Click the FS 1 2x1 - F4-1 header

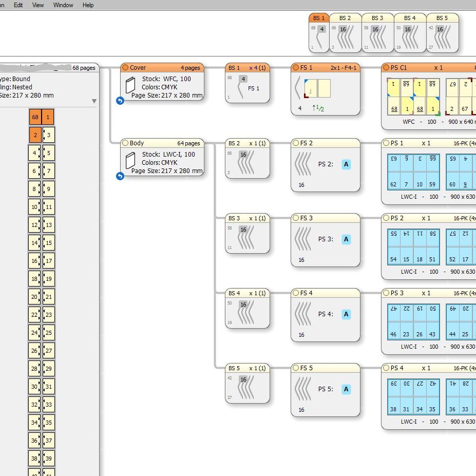[326, 68]
